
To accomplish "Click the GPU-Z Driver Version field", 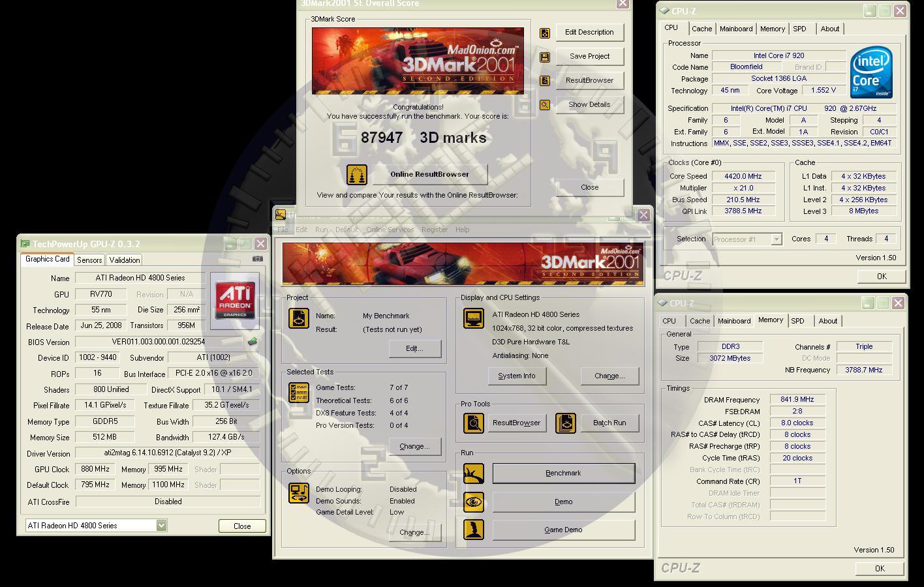I will [x=168, y=453].
